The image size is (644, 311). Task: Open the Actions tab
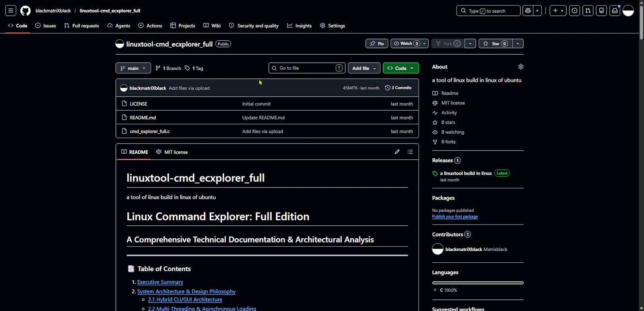click(150, 25)
